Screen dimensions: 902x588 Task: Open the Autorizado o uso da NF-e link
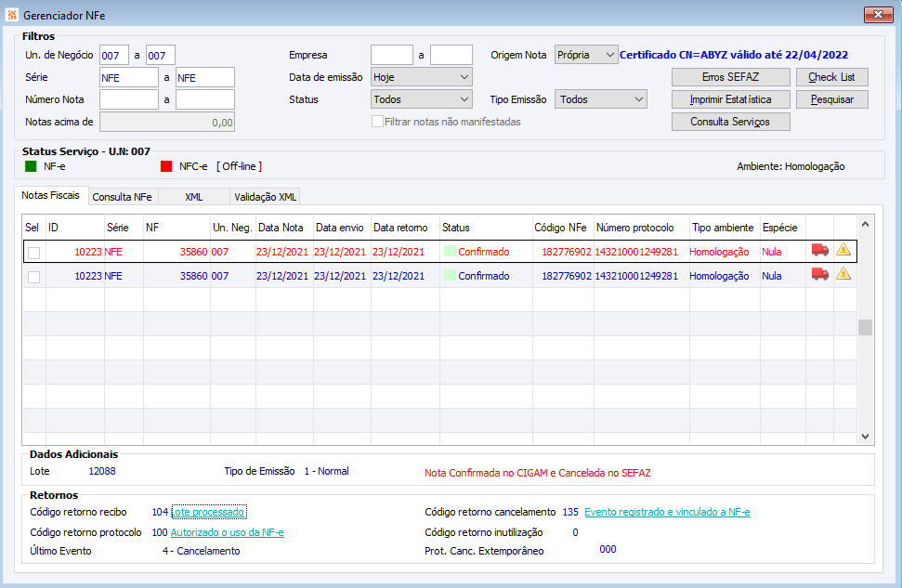[x=227, y=532]
